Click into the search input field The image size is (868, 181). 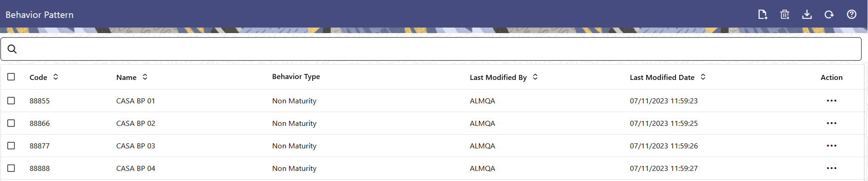[431, 49]
